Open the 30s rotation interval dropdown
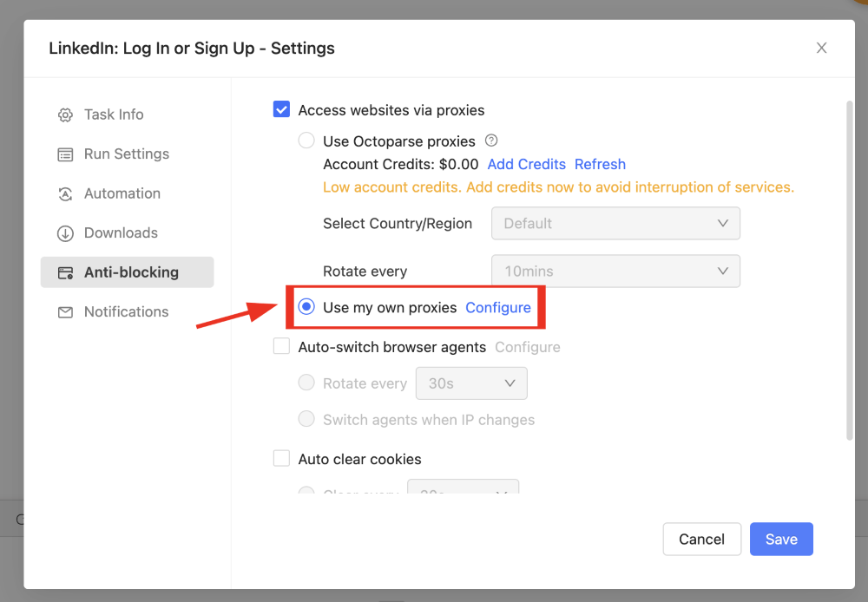The width and height of the screenshot is (868, 602). [x=471, y=383]
